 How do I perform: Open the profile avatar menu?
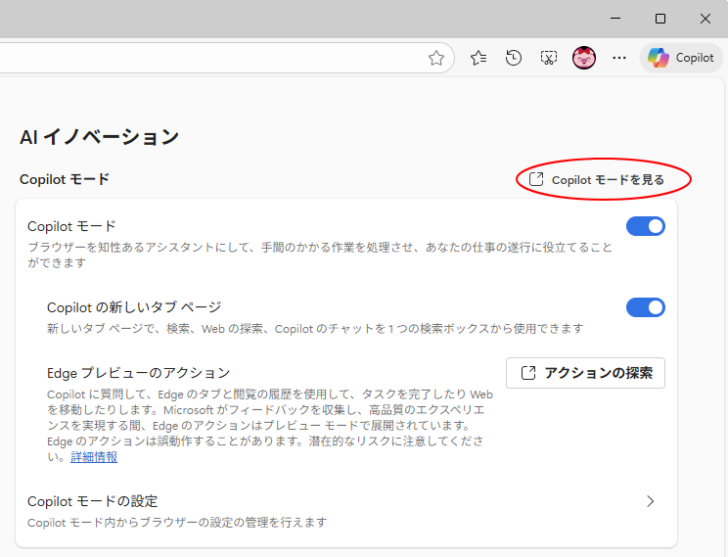(584, 58)
